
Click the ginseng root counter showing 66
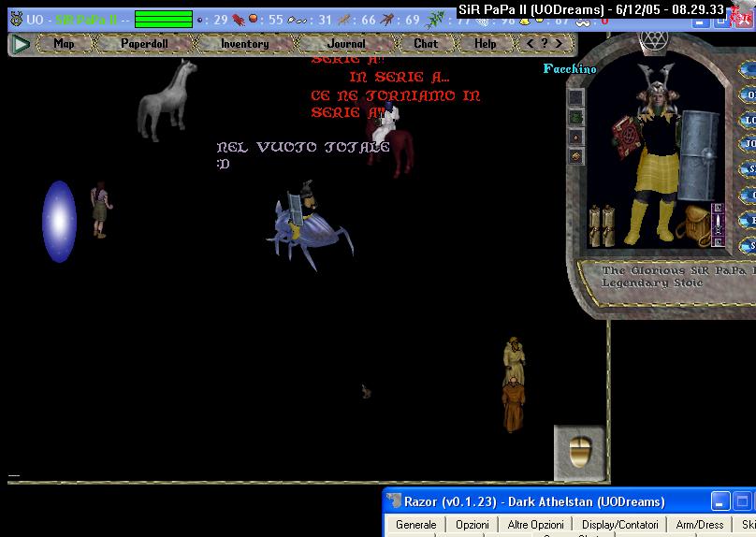[357, 20]
